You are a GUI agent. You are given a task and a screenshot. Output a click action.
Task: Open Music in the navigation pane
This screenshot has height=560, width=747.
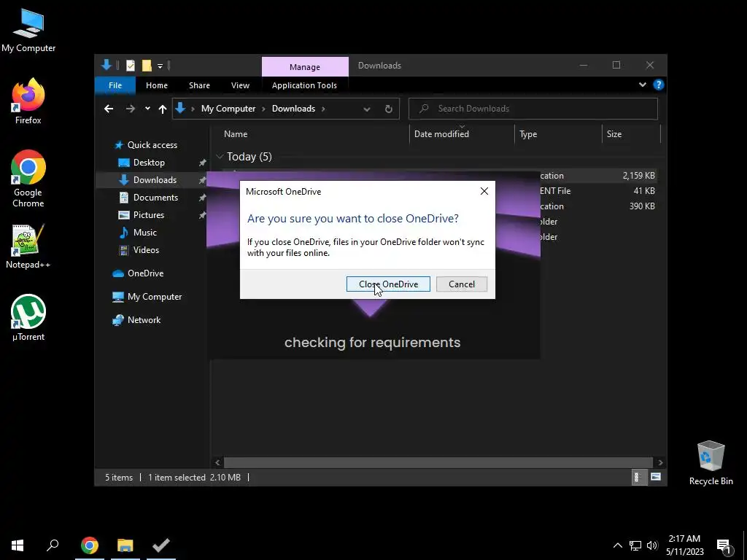pyautogui.click(x=145, y=233)
